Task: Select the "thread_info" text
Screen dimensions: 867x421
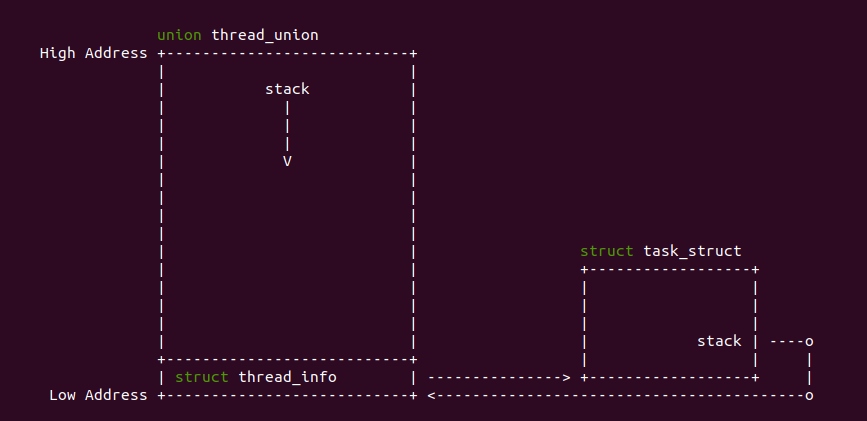Action: pos(287,377)
